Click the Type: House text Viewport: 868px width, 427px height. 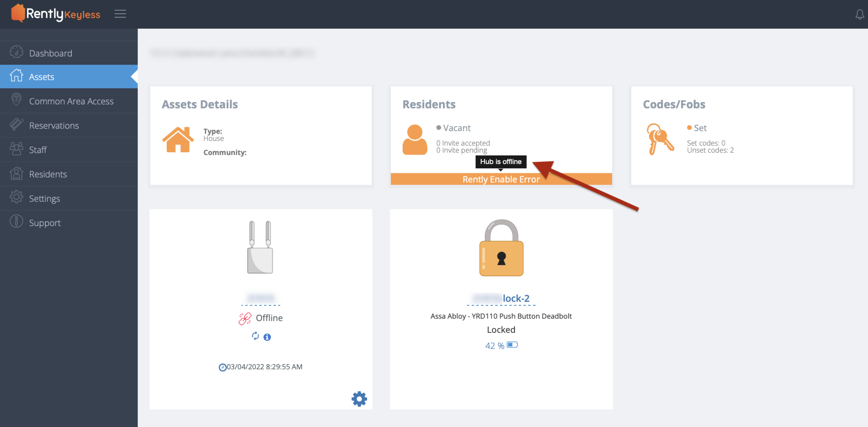coord(213,135)
